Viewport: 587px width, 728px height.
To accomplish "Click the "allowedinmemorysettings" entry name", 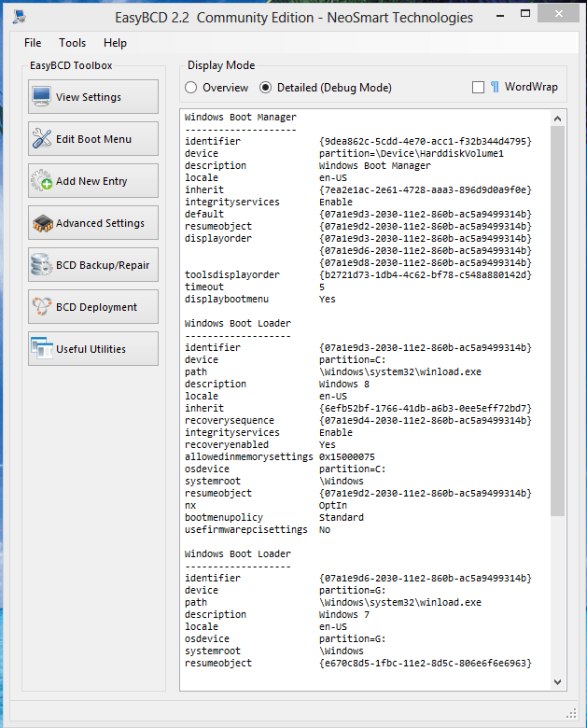I will point(248,456).
